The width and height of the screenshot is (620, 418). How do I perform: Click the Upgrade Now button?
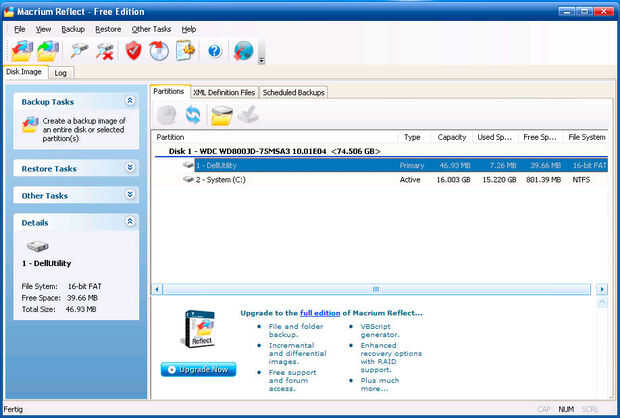click(198, 370)
